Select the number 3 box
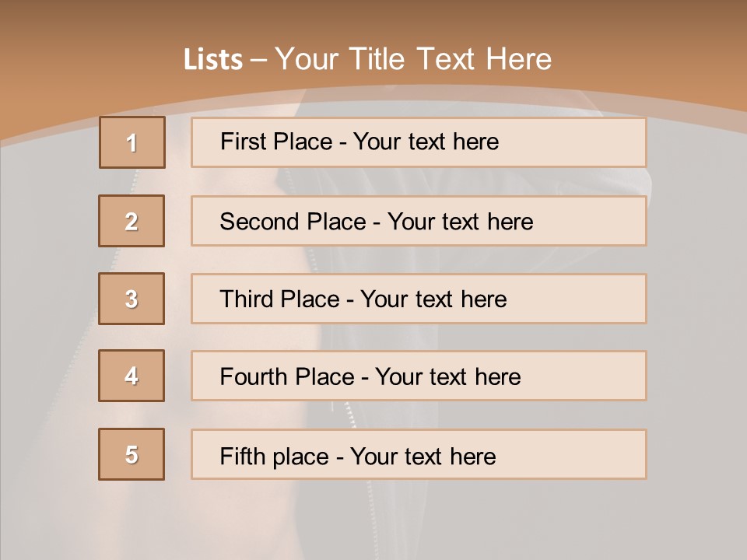Screen dimensions: 747x560 tap(132, 299)
